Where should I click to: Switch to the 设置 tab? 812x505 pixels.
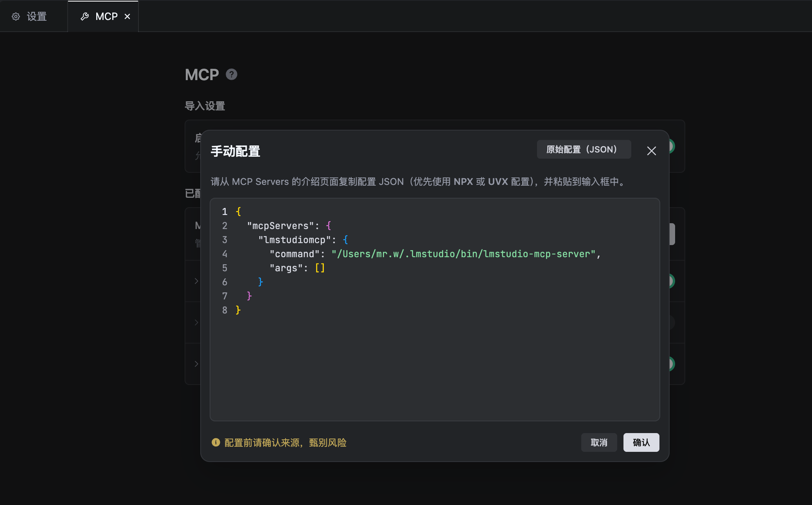(36, 16)
